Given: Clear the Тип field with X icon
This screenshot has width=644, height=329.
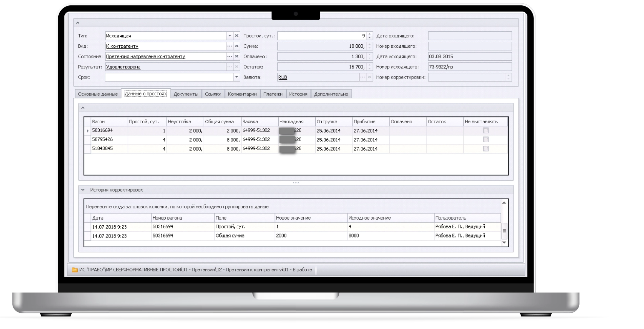Looking at the screenshot, I should point(237,36).
